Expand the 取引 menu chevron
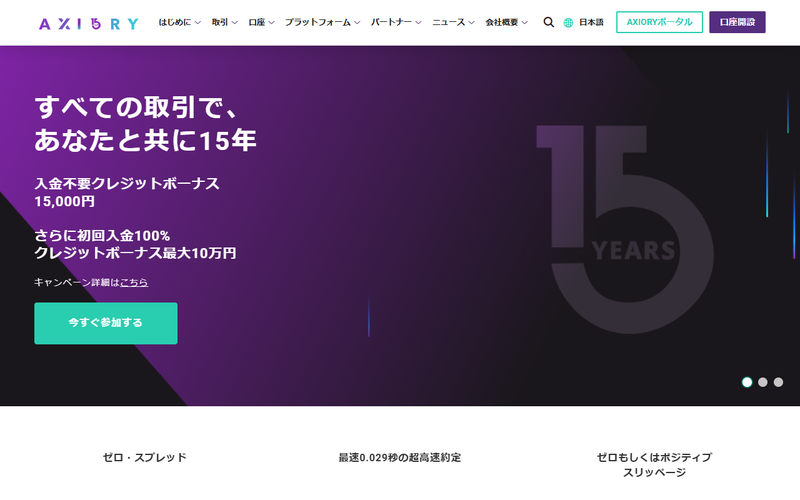The height and width of the screenshot is (500, 800). (235, 22)
